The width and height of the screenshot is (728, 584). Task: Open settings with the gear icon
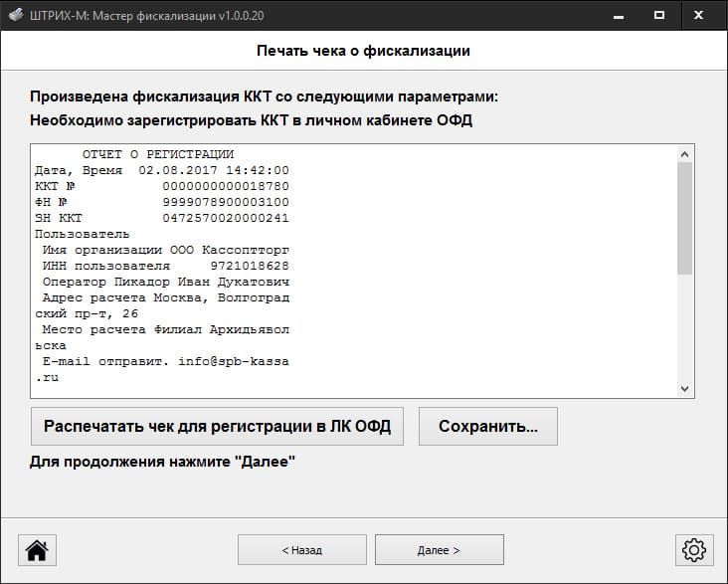coord(694,550)
